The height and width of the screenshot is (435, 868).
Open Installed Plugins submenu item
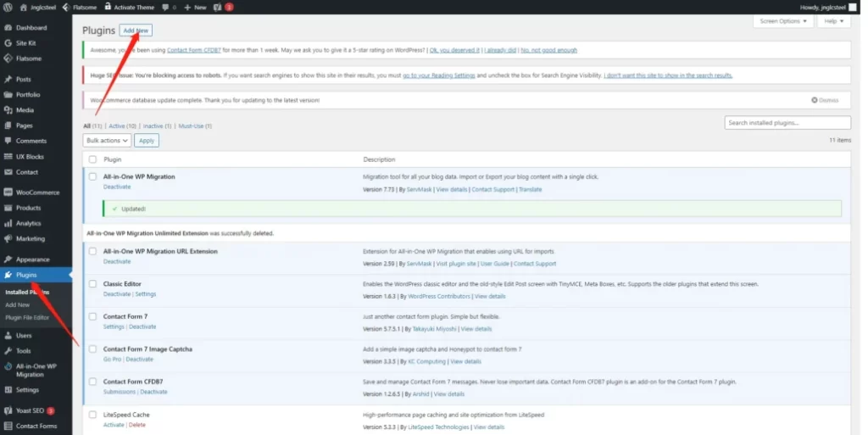point(27,293)
